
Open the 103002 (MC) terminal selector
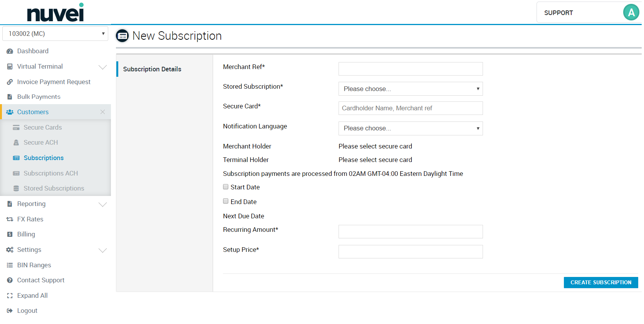click(55, 34)
